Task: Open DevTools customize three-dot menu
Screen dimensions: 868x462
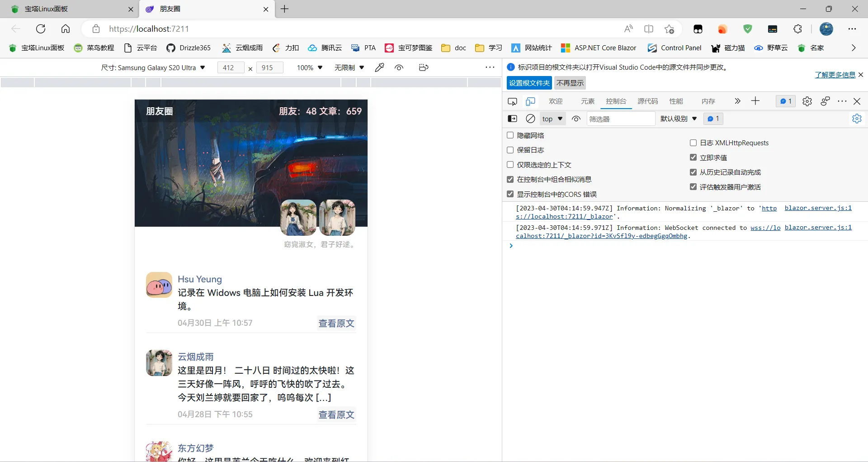Action: point(842,101)
